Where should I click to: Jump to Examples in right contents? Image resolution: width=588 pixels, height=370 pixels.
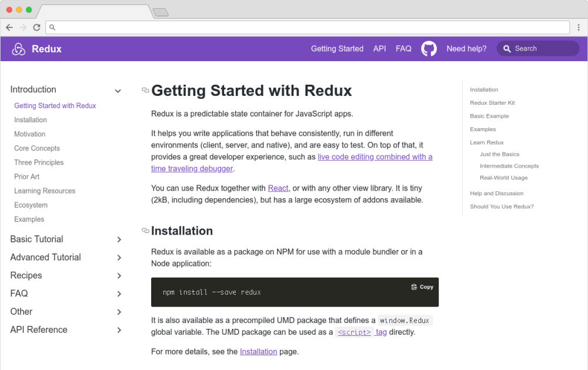[x=483, y=129]
